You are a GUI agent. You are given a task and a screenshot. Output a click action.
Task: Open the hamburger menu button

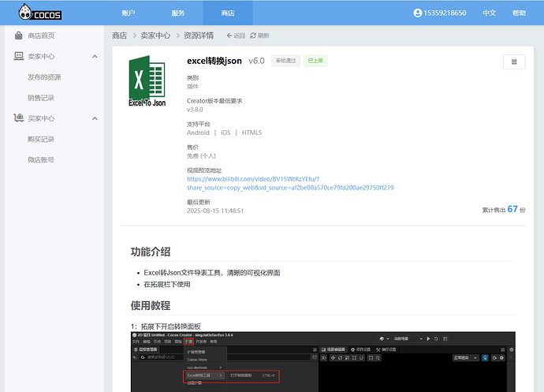tap(514, 62)
